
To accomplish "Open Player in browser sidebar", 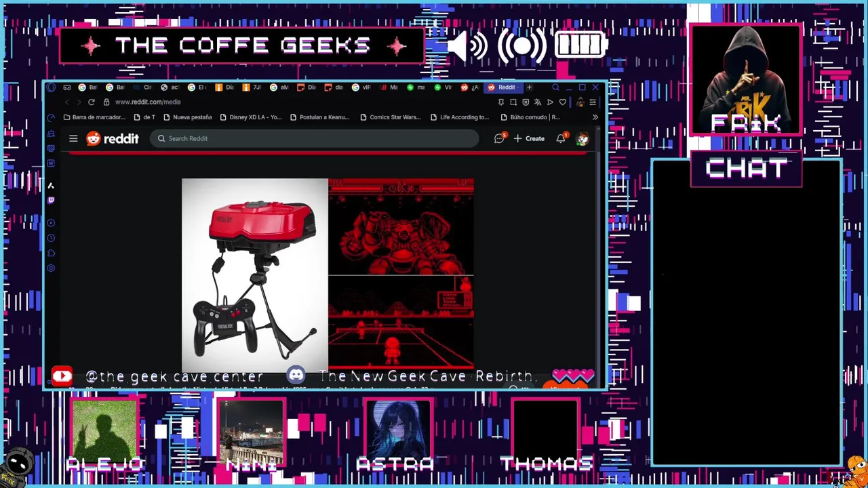I will point(51,223).
